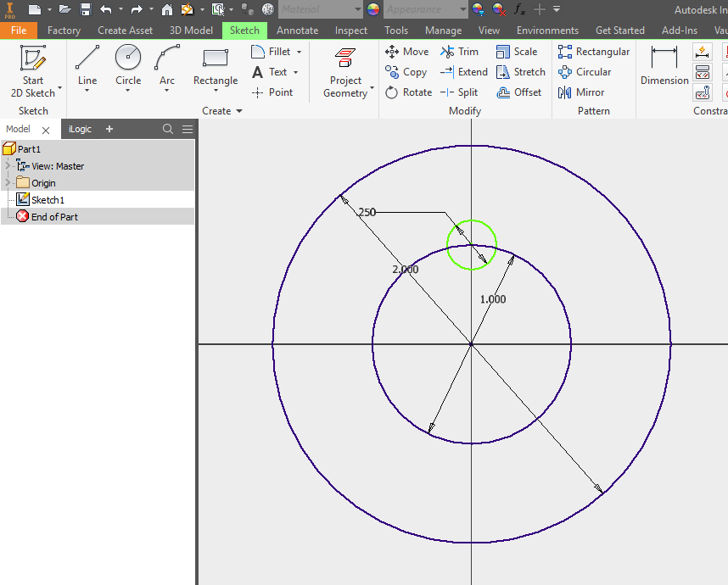Screen dimensions: 728x585
Task: Open the Rectangle tool dropdown arrow
Action: click(x=216, y=91)
